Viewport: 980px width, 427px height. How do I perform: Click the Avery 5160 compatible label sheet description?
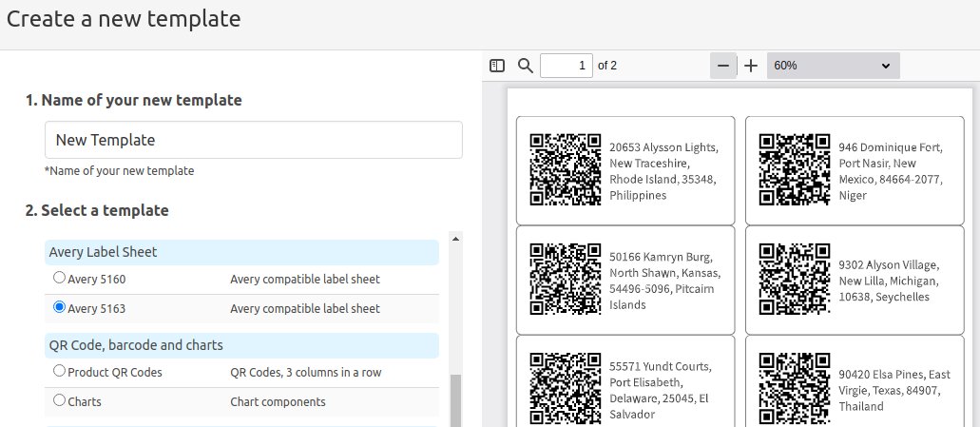coord(305,280)
